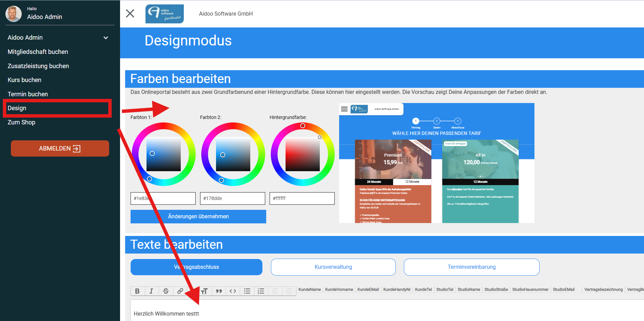Open hamburger menu in the preview
Screen dimensions: 644x321
344,109
